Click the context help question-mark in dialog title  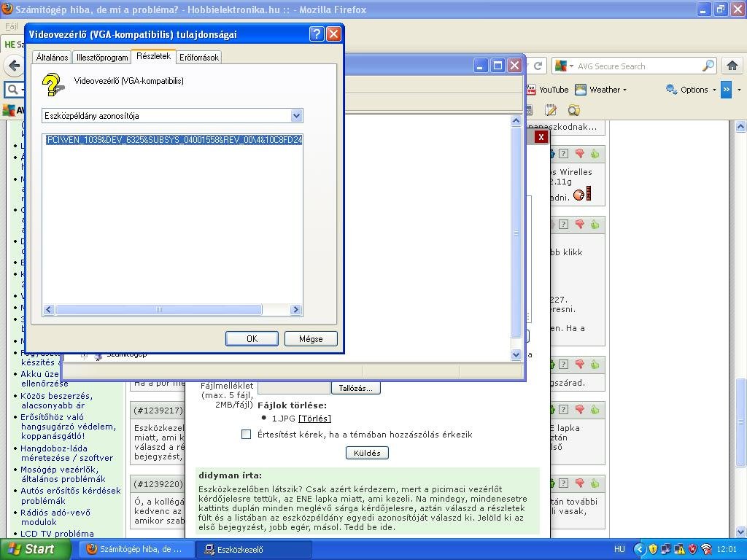pyautogui.click(x=317, y=34)
